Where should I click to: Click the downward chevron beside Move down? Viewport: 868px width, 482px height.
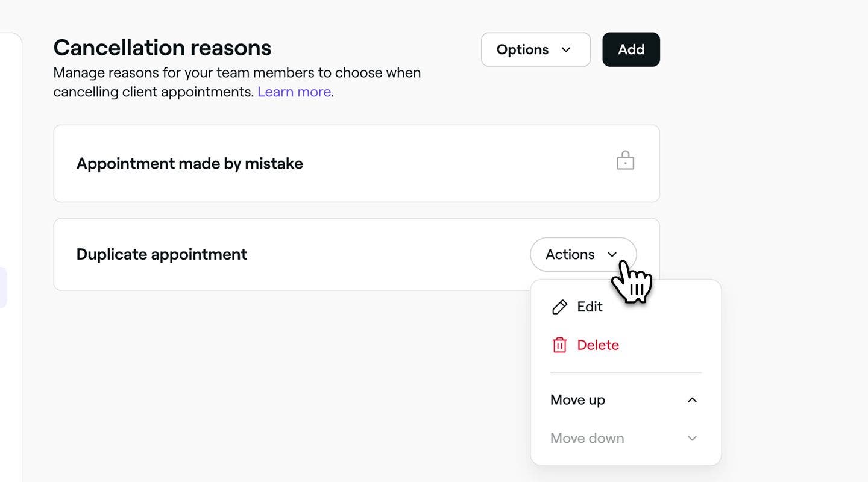692,439
